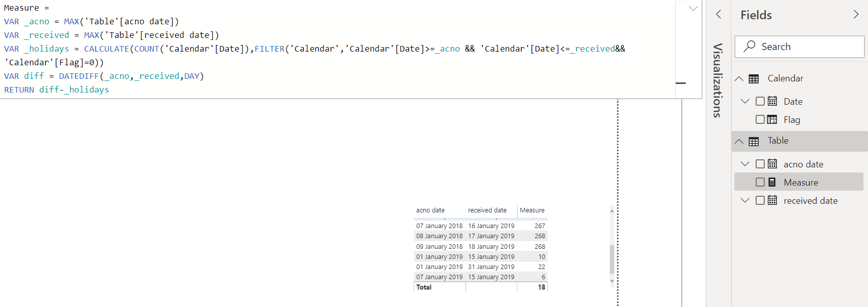
Task: Sort by the Measure column header
Action: point(532,210)
